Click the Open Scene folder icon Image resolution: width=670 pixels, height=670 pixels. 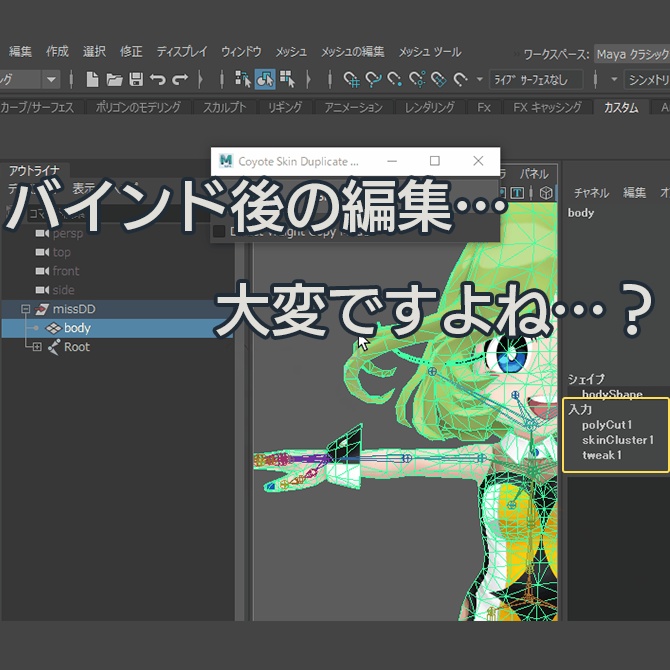tap(114, 79)
